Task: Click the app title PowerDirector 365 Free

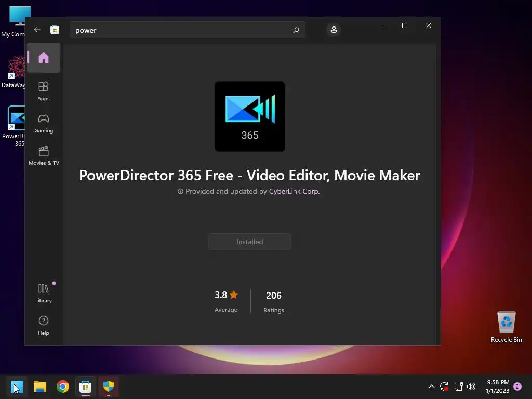Action: (249, 176)
